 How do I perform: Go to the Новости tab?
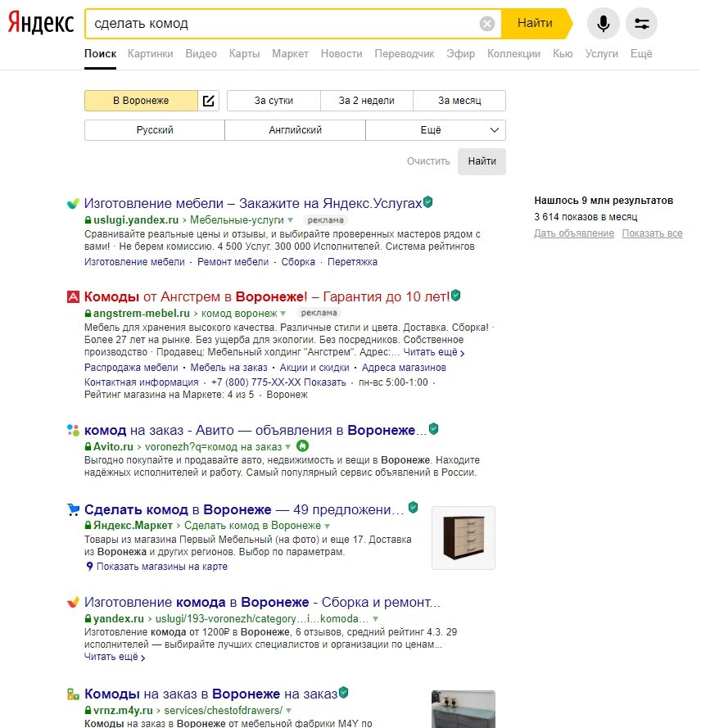pyautogui.click(x=341, y=54)
